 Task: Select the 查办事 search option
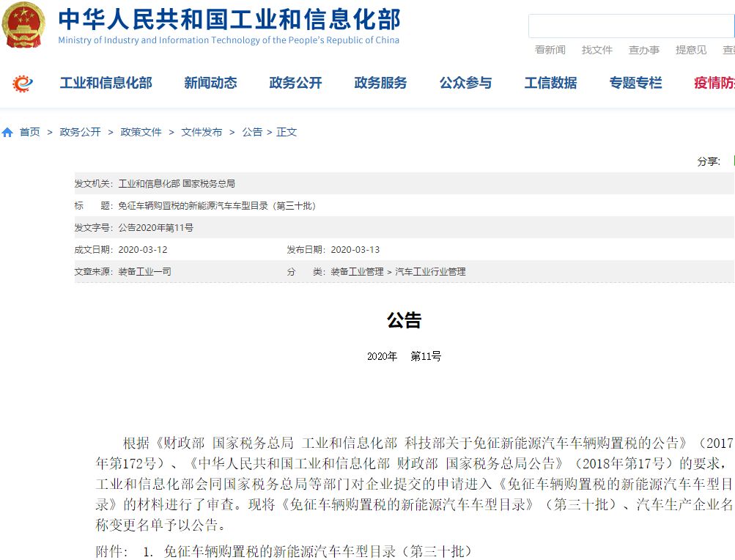(x=644, y=50)
